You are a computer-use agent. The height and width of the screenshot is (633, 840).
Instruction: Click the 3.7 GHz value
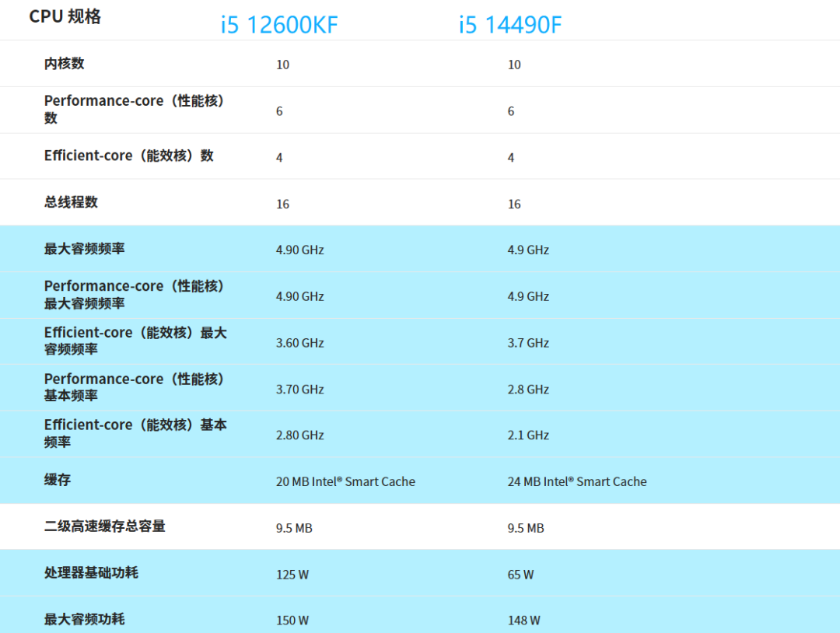[528, 343]
